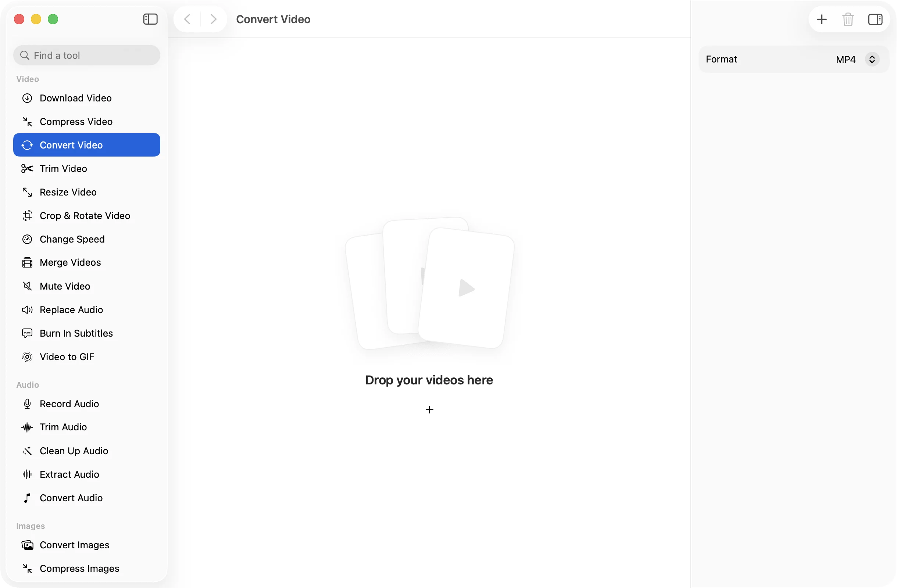Click the Trim Audio waveform icon
The height and width of the screenshot is (588, 897).
click(x=27, y=427)
